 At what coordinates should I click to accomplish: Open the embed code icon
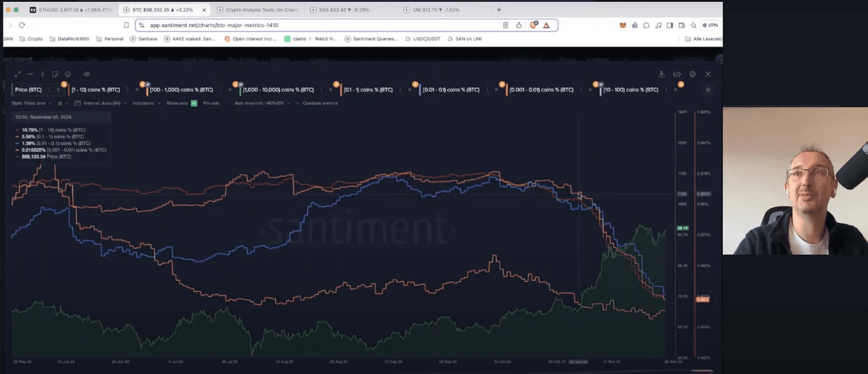coord(676,74)
